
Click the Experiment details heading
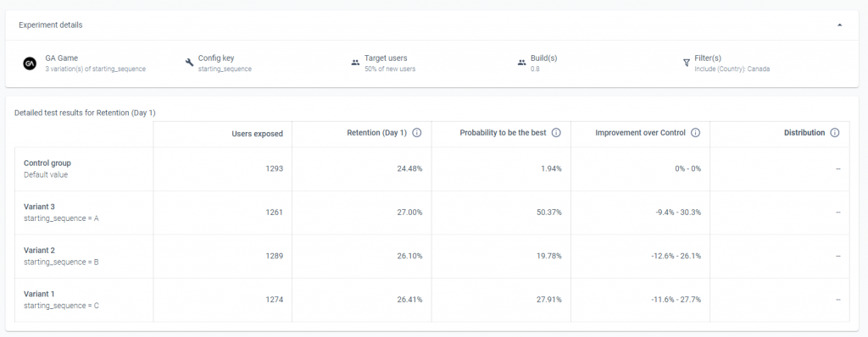[x=50, y=25]
